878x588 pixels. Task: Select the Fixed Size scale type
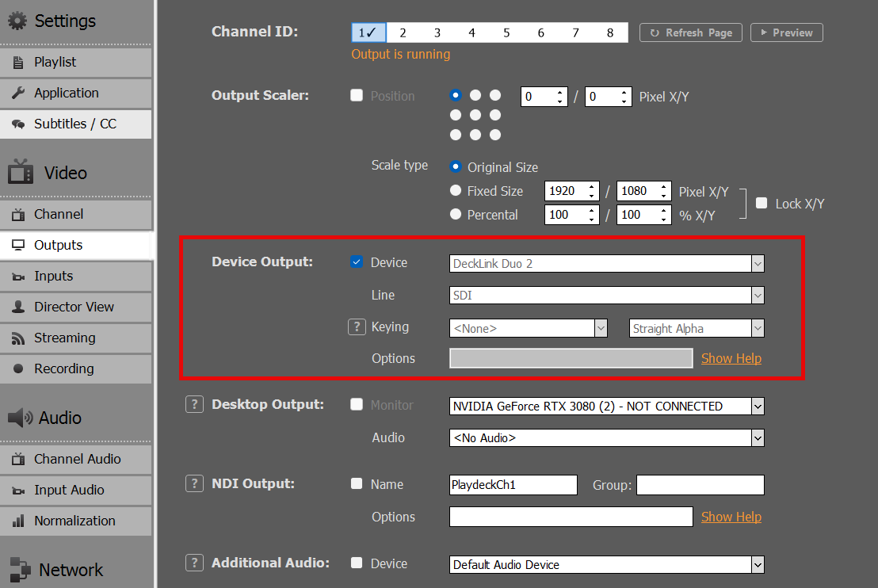point(456,190)
